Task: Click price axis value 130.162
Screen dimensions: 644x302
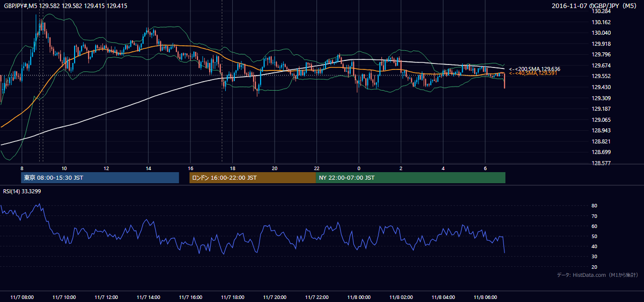Action: tap(601, 22)
